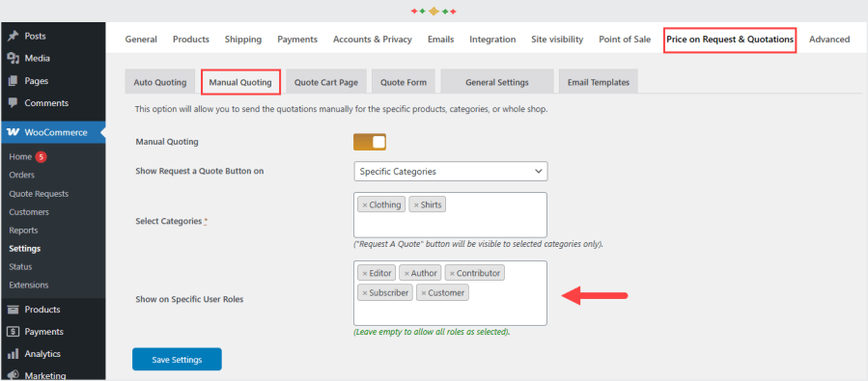Click the red 5 notification badge
The width and height of the screenshot is (868, 381).
click(41, 157)
